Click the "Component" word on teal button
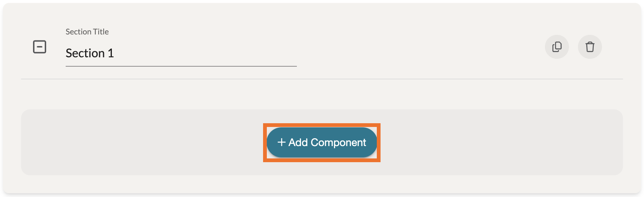Screen dimensions: 644x197 point(338,143)
